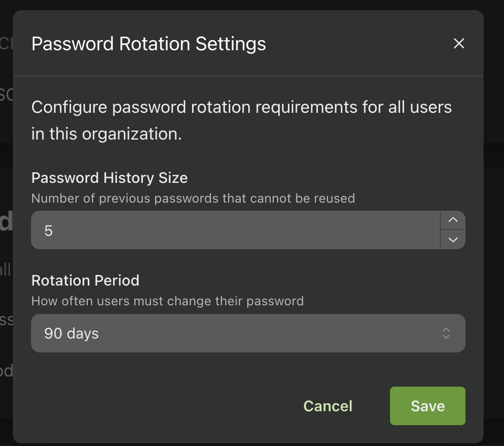Screen dimensions: 504x446
Task: Click the chevron on the 90 days selector
Action: [x=446, y=333]
